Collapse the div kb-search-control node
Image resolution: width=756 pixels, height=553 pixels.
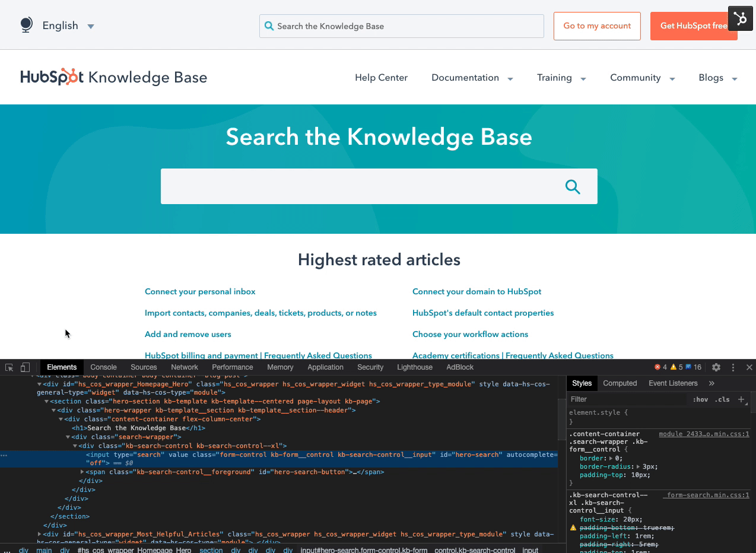click(x=75, y=446)
